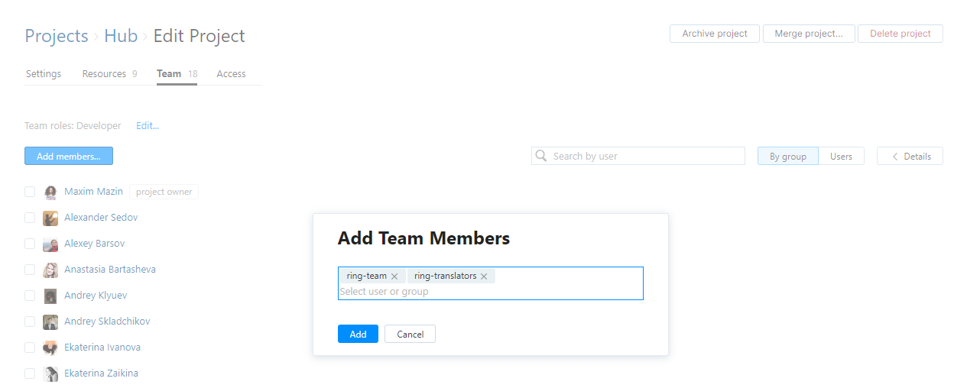Open the Merge project dialog

click(x=809, y=34)
